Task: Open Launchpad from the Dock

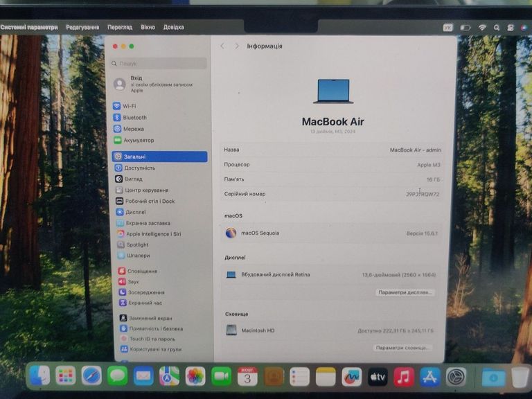Action: point(66,375)
